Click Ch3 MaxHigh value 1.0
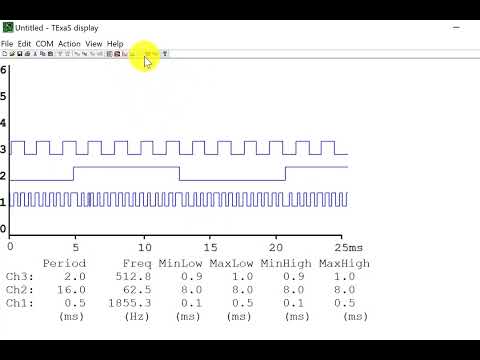Viewport: 480px width, 360px height. (344, 277)
